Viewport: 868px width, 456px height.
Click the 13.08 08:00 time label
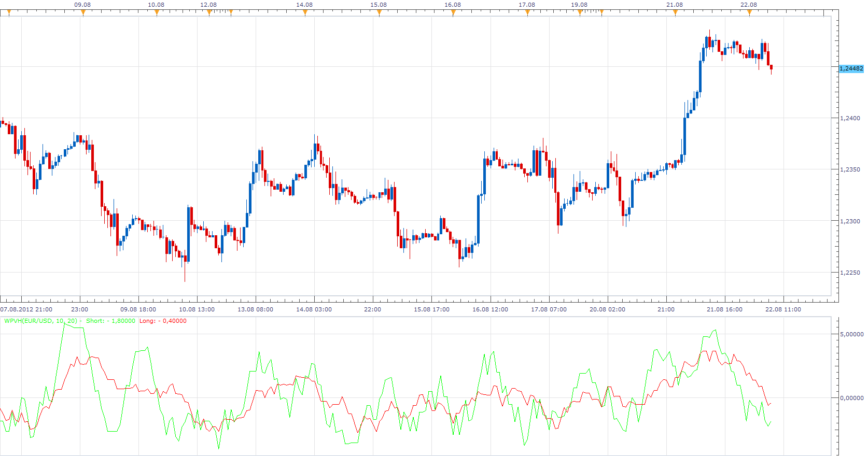point(255,309)
